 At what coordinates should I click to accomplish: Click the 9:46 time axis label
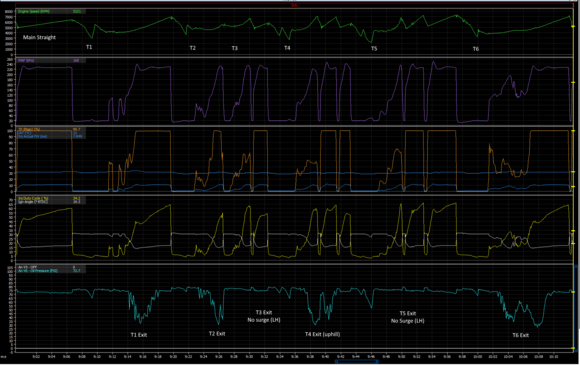click(371, 357)
